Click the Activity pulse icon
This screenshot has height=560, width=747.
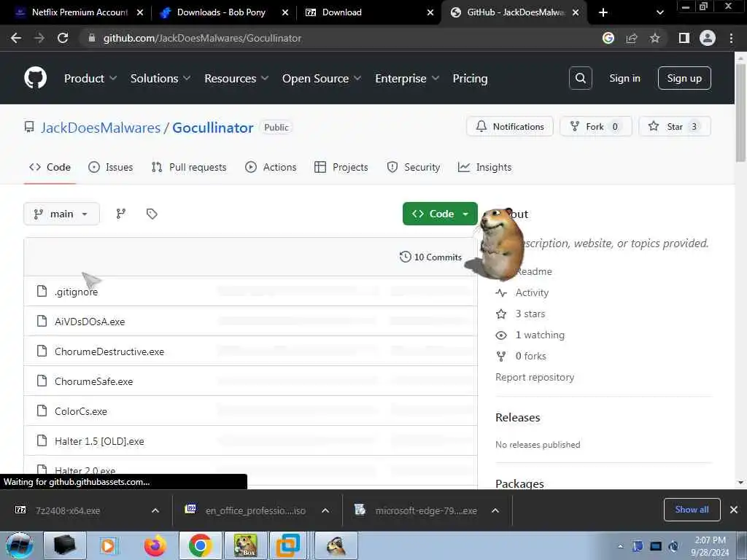pyautogui.click(x=501, y=293)
